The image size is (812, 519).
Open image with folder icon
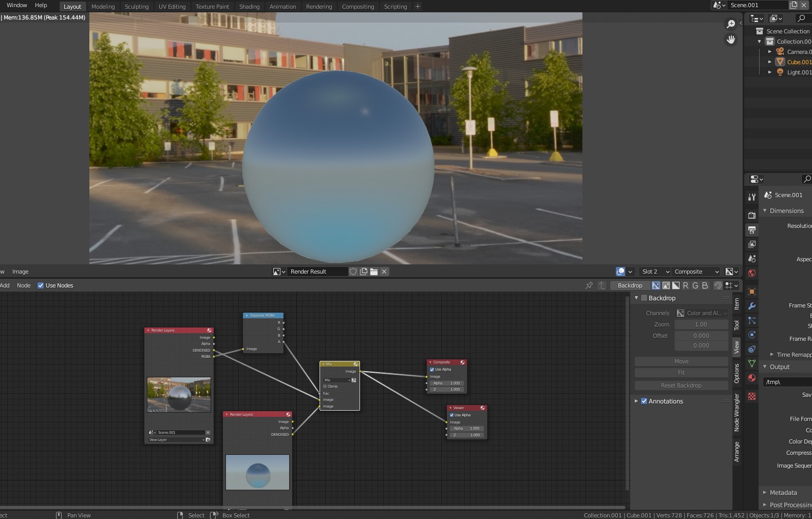[374, 272]
